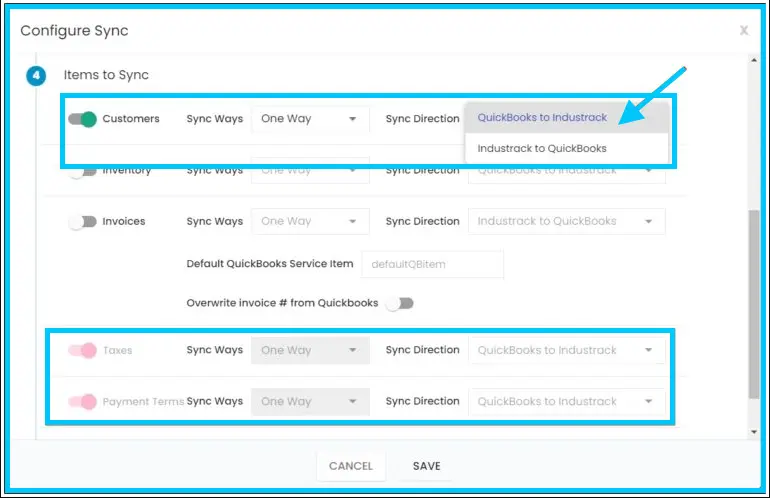
Task: Open Payment Terms Sync Ways dropdown
Action: pyautogui.click(x=310, y=402)
